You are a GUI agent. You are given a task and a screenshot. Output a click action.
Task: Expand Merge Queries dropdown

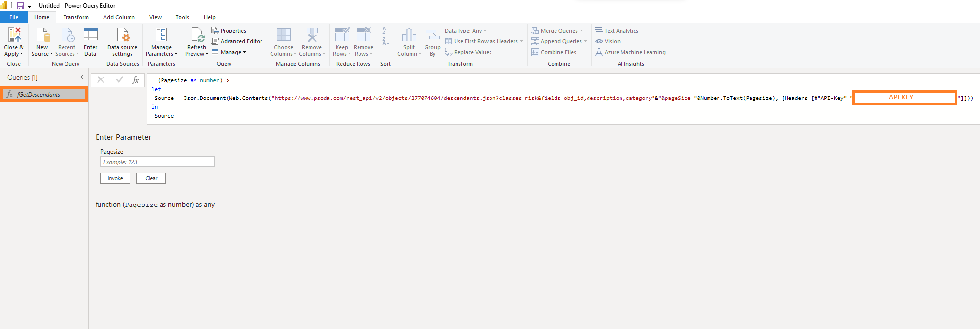pyautogui.click(x=582, y=31)
